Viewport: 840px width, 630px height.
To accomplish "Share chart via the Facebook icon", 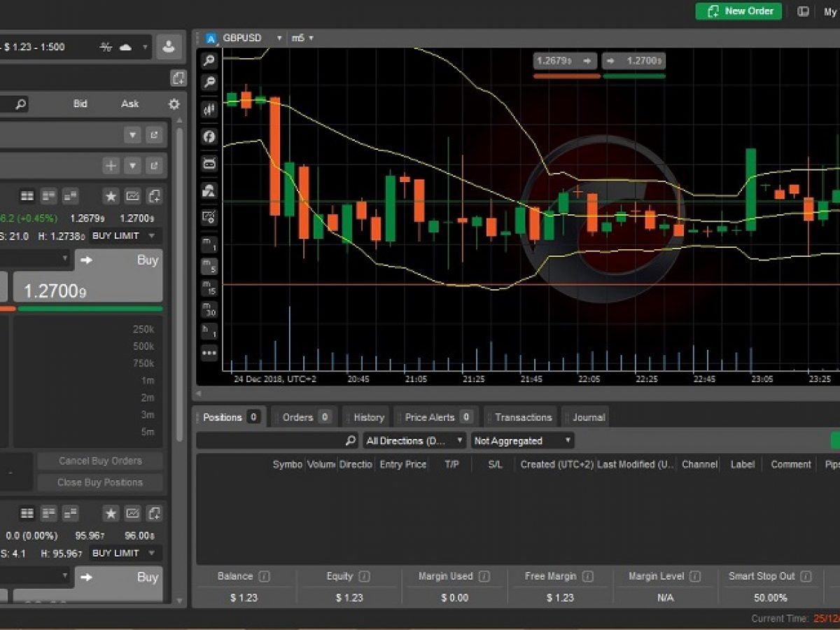I will click(x=209, y=136).
